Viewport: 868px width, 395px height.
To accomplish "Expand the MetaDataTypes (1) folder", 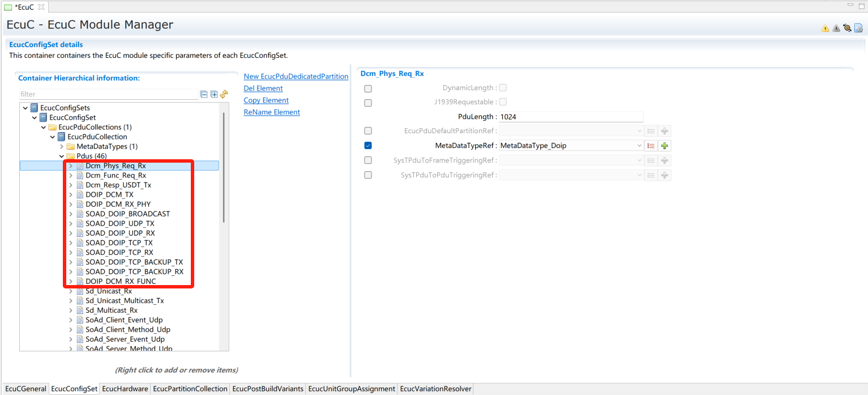I will 62,146.
